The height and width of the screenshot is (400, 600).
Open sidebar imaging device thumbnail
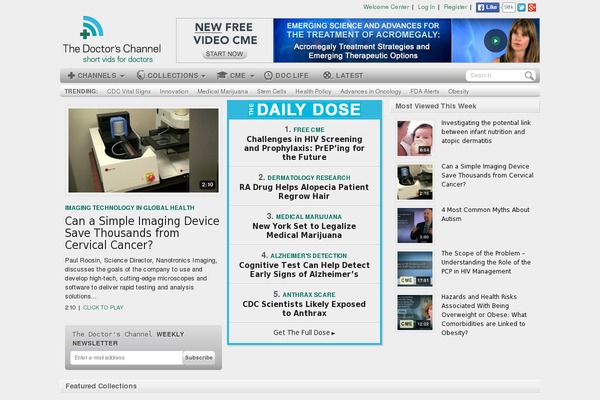click(415, 182)
